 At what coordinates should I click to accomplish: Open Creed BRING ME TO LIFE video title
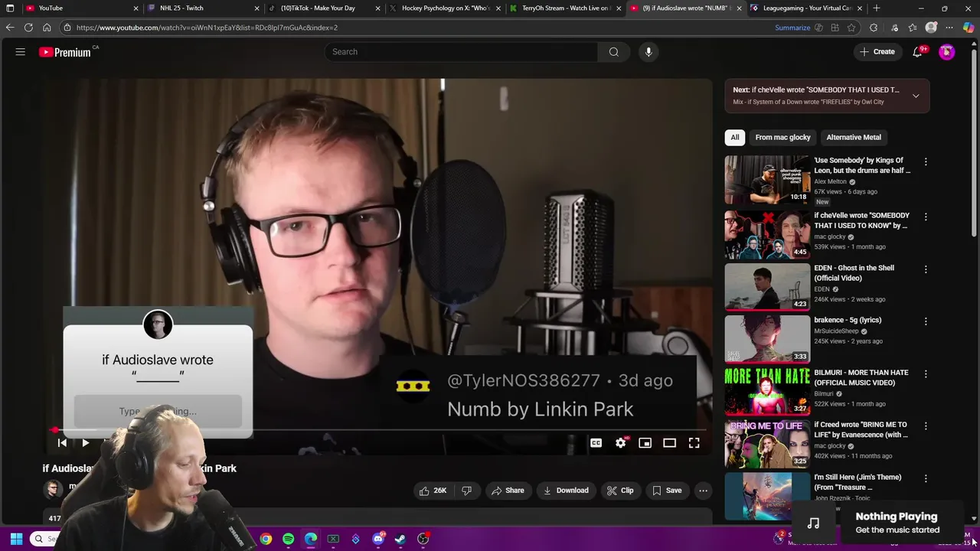click(861, 429)
